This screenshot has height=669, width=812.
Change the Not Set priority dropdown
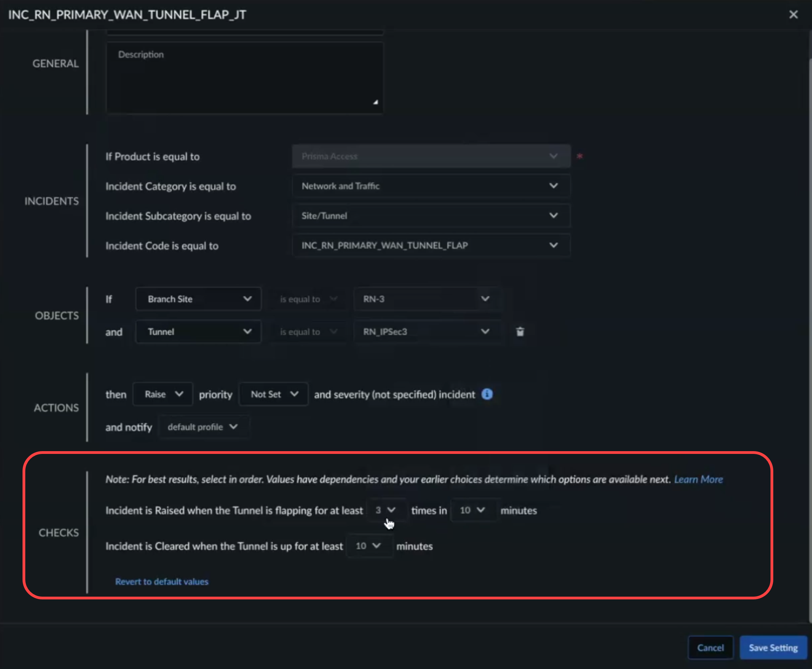[273, 394]
